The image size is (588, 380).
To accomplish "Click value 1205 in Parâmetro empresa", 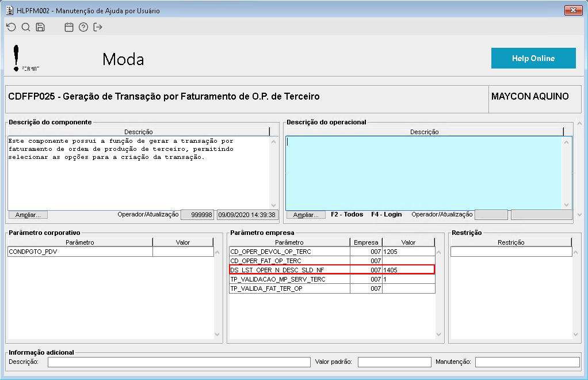I will tap(408, 252).
